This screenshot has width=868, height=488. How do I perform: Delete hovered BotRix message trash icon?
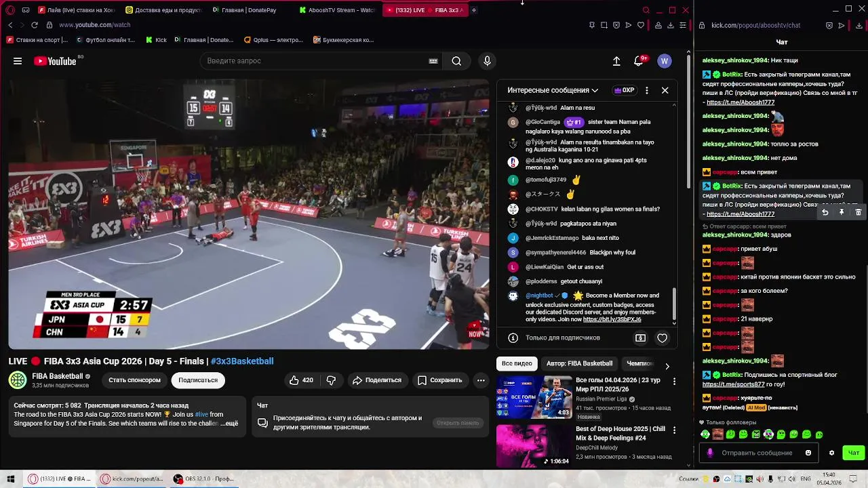[x=858, y=212]
